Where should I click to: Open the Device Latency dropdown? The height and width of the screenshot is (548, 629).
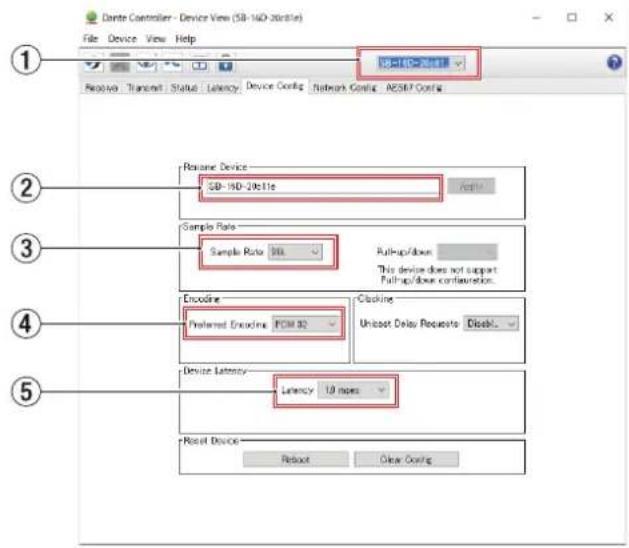click(x=353, y=390)
